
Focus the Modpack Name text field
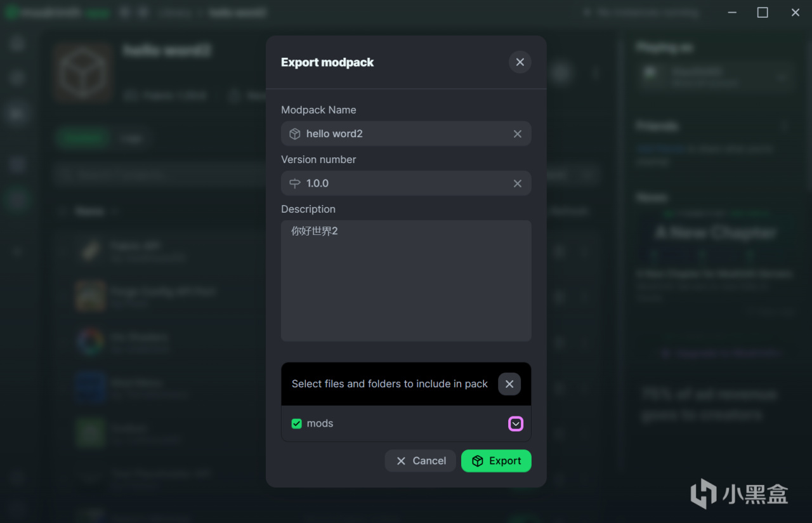(406, 134)
